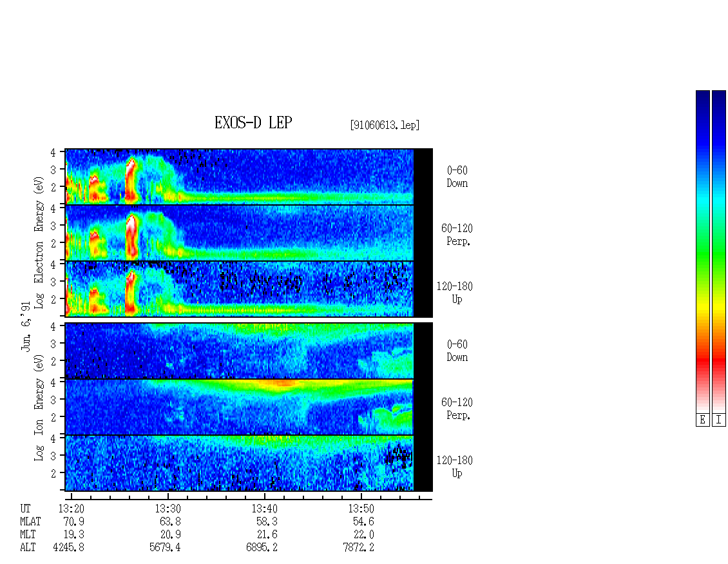This screenshot has width=728, height=564.
Task: Click the Log Electron Energy (eV) axis label
Action: point(39,242)
